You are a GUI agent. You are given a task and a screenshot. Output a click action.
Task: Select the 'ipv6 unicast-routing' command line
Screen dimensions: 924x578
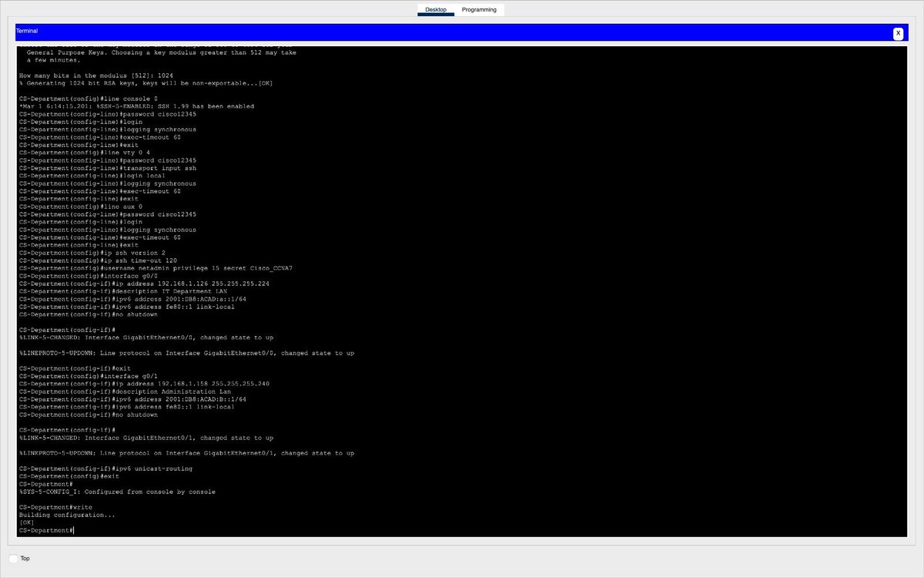point(105,469)
